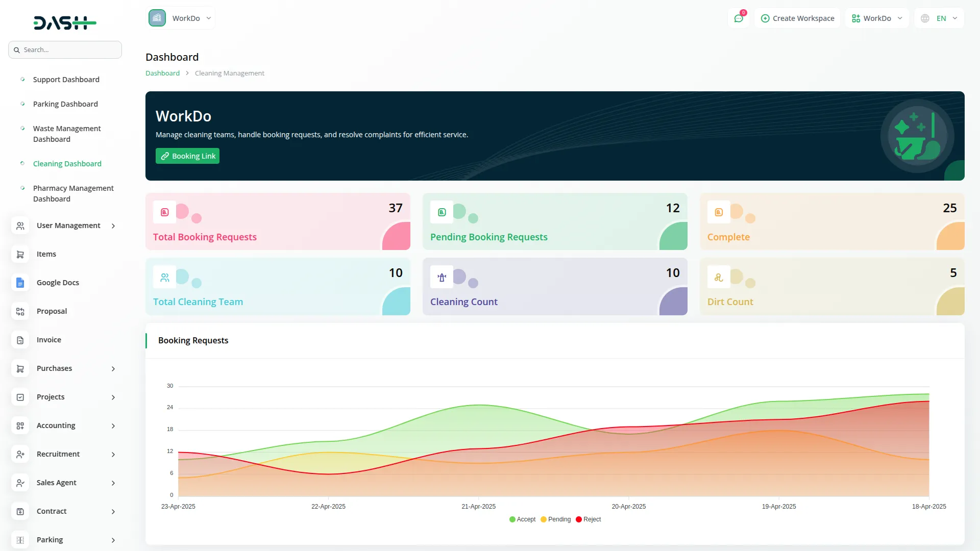Click the Invoice sidebar icon
Image resolution: width=980 pixels, height=551 pixels.
point(20,340)
